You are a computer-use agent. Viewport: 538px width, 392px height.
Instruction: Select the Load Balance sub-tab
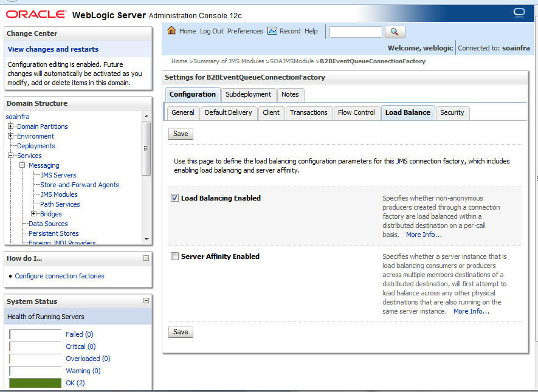pyautogui.click(x=408, y=112)
